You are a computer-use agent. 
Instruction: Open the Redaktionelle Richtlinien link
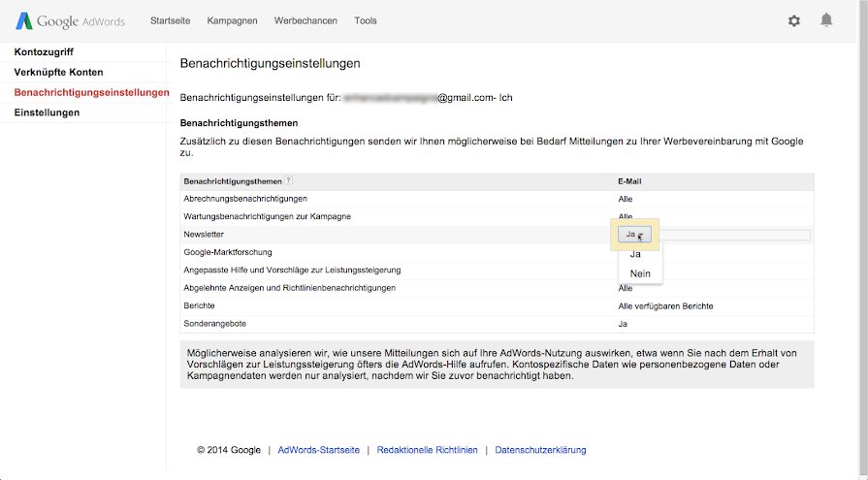(x=427, y=450)
